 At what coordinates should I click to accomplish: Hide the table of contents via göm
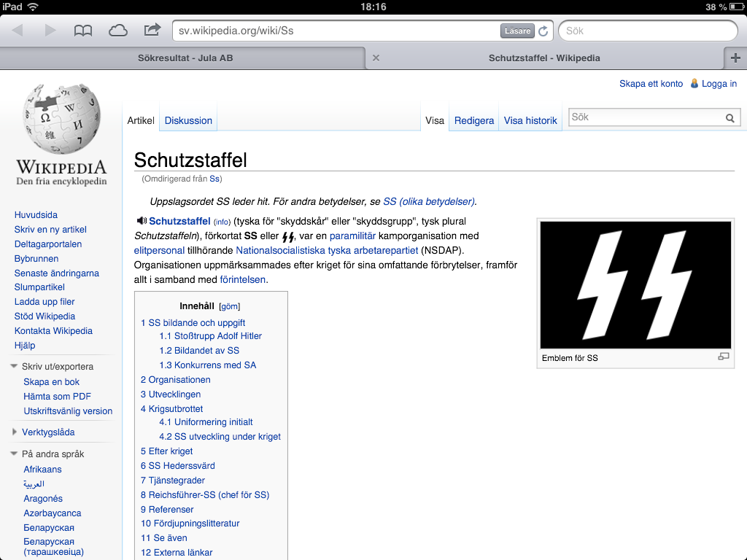point(229,306)
